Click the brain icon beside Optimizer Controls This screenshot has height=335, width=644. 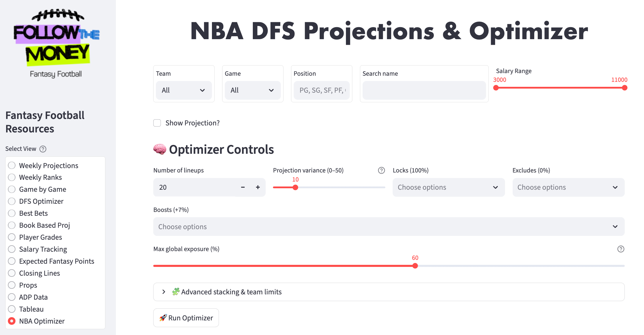coord(160,149)
